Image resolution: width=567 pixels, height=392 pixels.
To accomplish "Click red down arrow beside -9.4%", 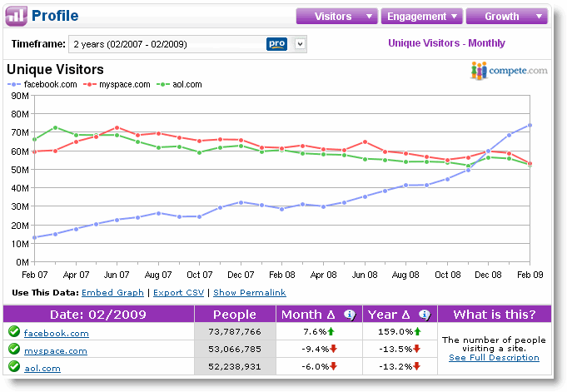I will [x=333, y=349].
